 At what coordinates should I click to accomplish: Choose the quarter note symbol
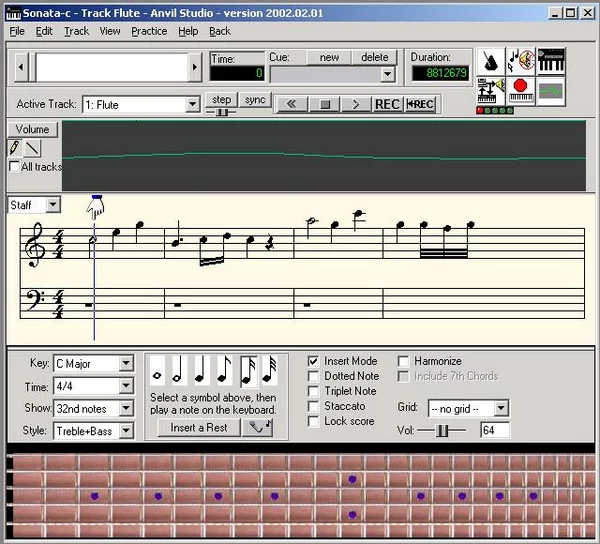(x=202, y=370)
